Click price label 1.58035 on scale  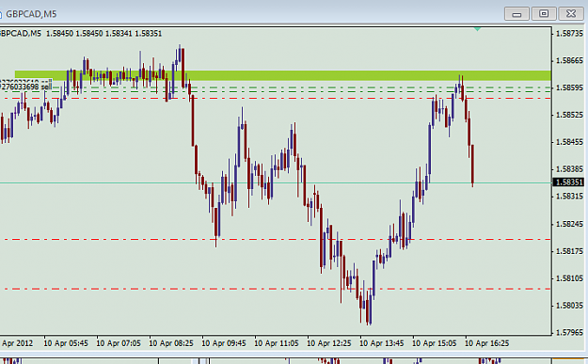coord(569,305)
